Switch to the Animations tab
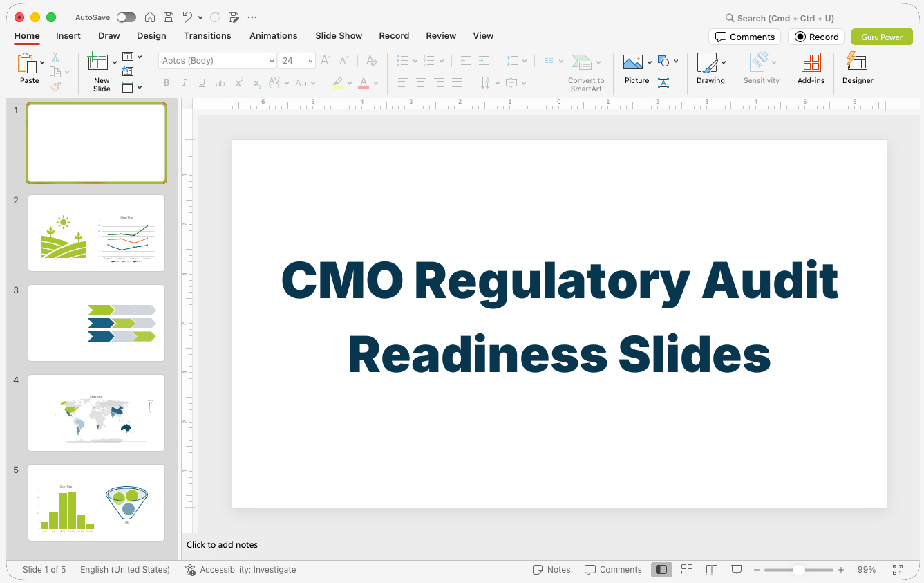The height and width of the screenshot is (583, 924). 274,35
